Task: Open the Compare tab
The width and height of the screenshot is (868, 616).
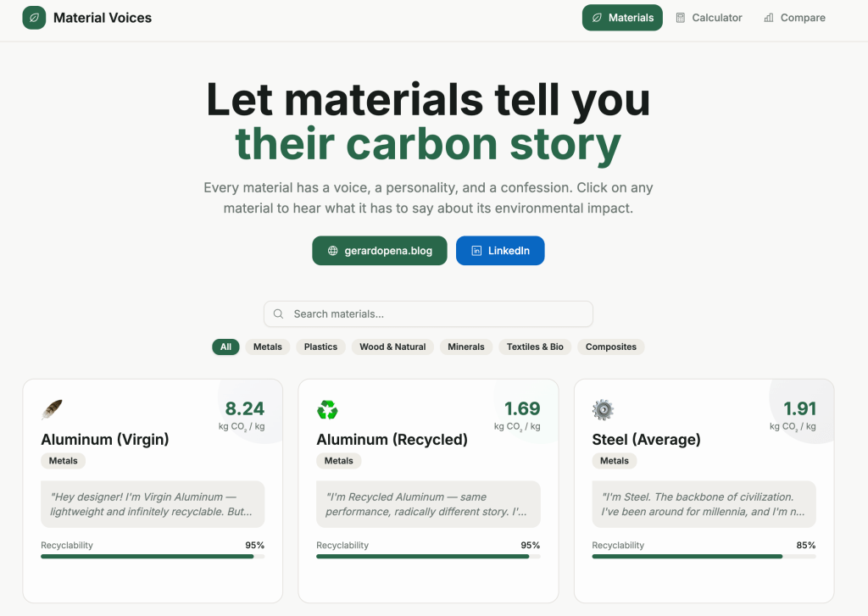Action: (x=794, y=18)
